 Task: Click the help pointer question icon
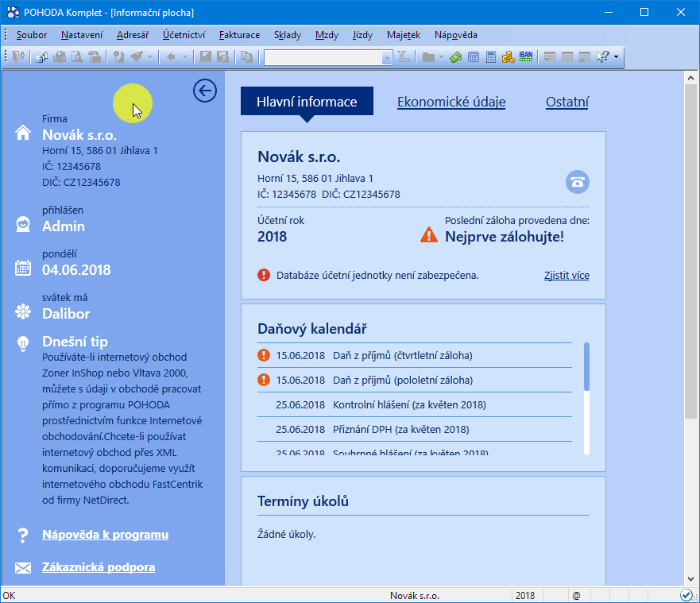coord(603,56)
